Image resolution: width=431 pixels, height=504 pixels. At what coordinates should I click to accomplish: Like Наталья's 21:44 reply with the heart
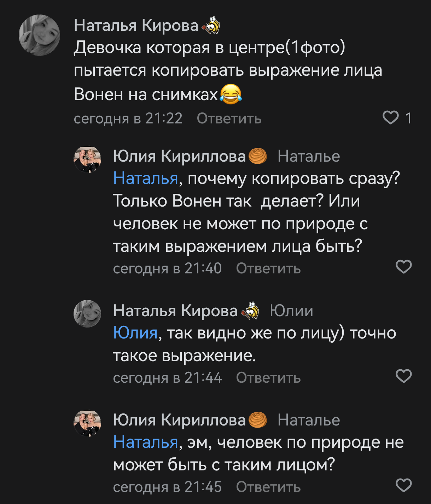(403, 376)
